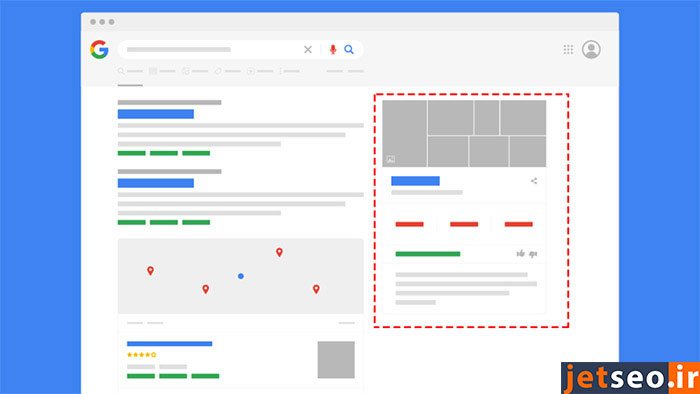The width and height of the screenshot is (700, 394).
Task: Click the topmost red map pin
Action: coord(279,253)
